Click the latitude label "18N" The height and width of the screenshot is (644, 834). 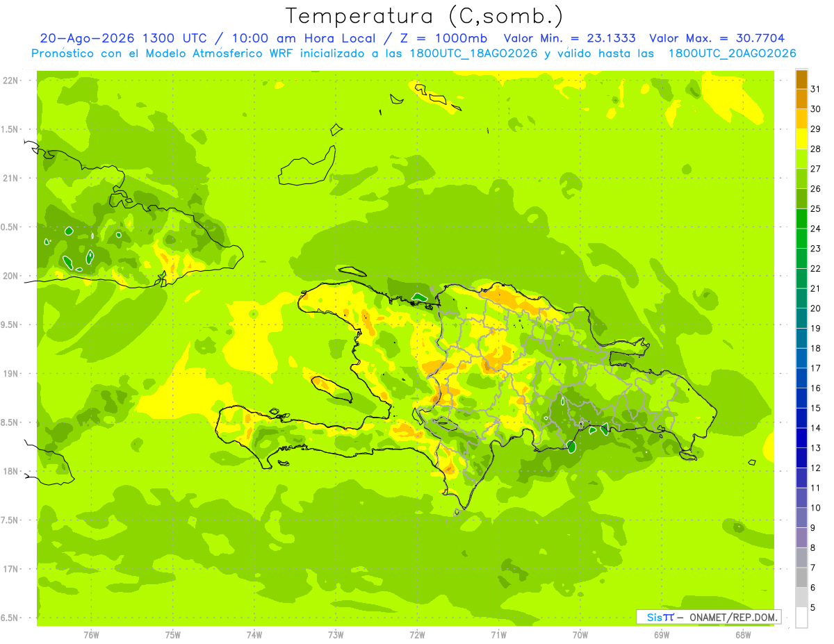tap(11, 471)
